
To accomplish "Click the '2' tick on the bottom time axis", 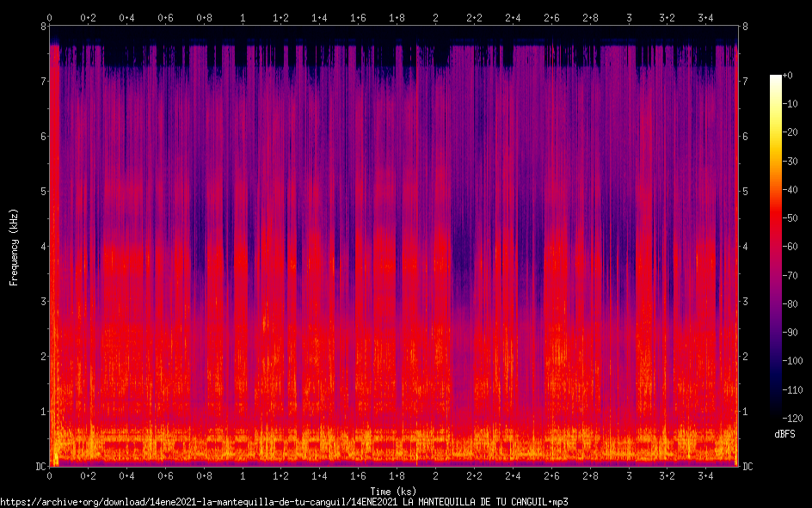I will pyautogui.click(x=435, y=476).
